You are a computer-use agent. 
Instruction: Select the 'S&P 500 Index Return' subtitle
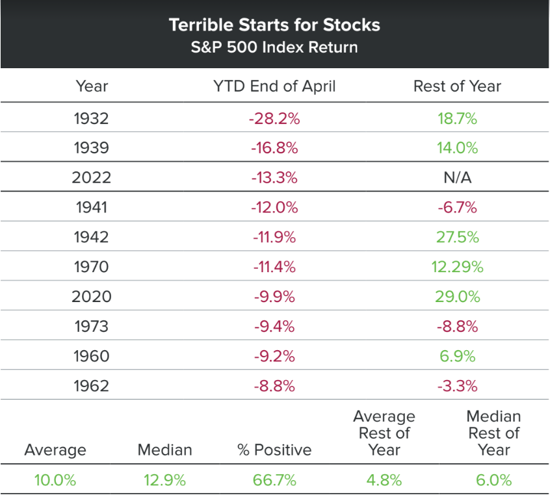point(274,47)
